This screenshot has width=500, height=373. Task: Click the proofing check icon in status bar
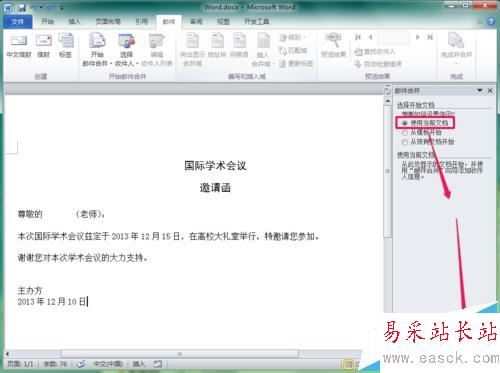(81, 364)
